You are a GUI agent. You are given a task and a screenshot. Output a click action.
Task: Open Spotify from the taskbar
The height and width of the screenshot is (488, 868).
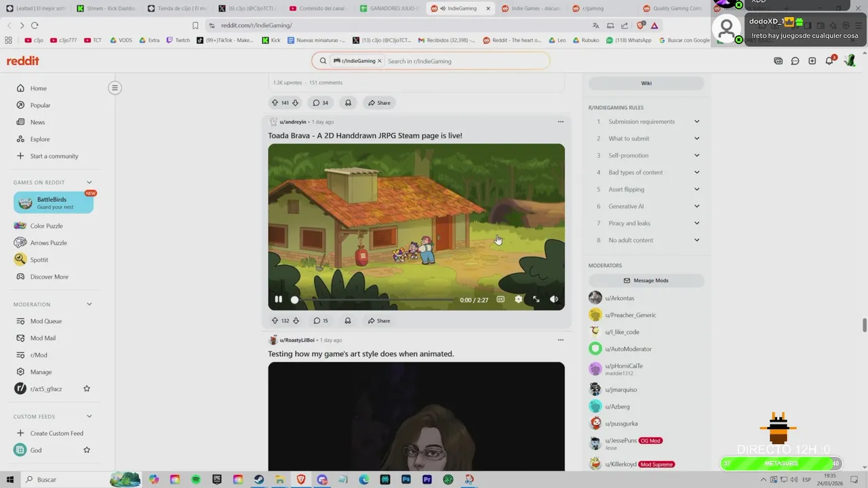(x=196, y=479)
